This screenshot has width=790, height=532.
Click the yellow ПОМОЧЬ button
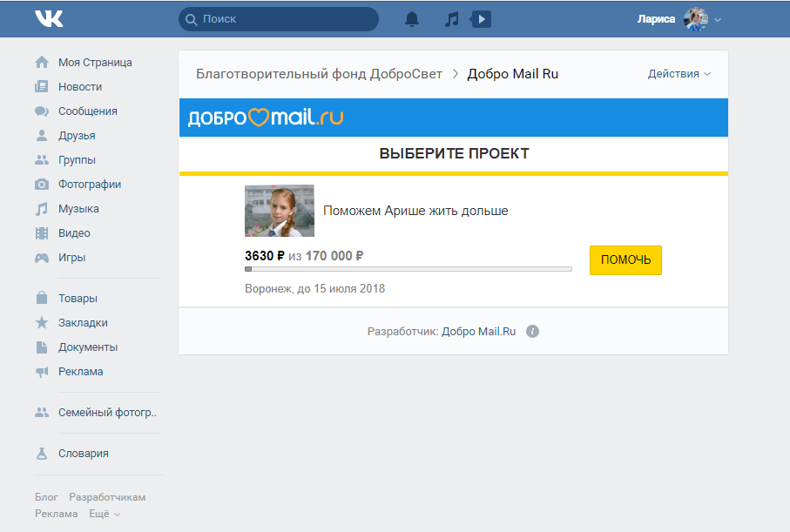(x=625, y=260)
